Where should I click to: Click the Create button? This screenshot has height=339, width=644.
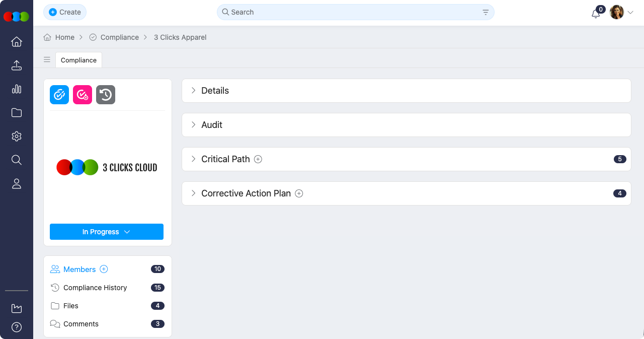(65, 12)
